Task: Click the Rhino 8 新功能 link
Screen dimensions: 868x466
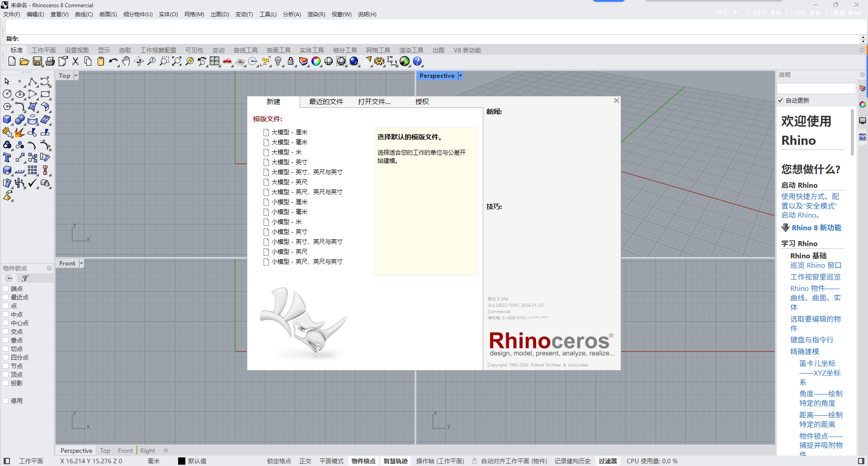Action: pos(816,228)
